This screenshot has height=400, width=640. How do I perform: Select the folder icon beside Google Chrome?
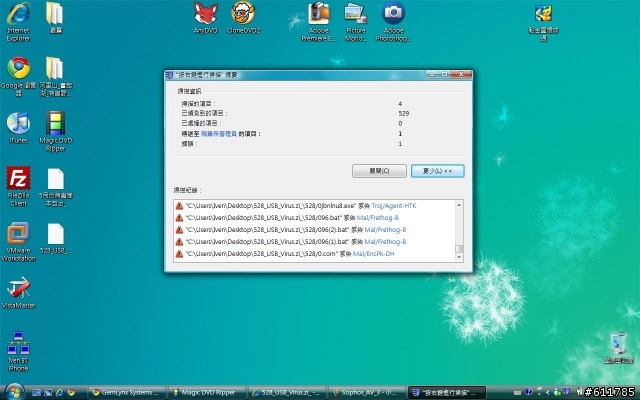56,77
